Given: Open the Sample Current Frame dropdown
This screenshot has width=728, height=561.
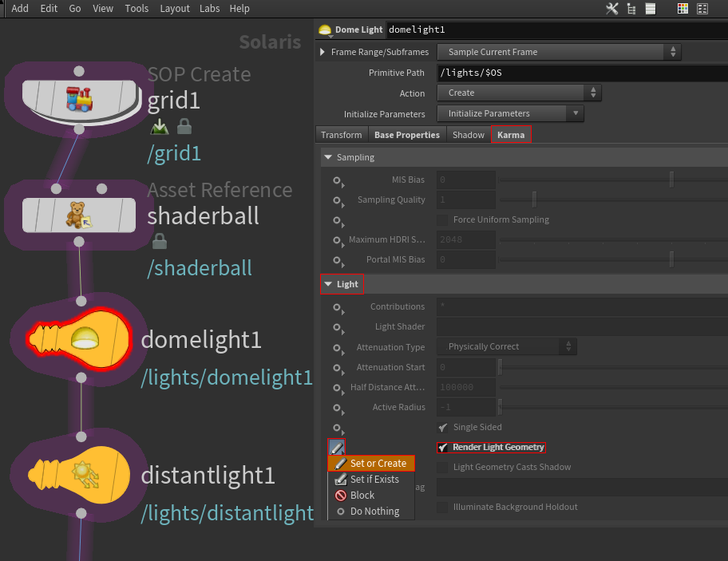Looking at the screenshot, I should (559, 52).
